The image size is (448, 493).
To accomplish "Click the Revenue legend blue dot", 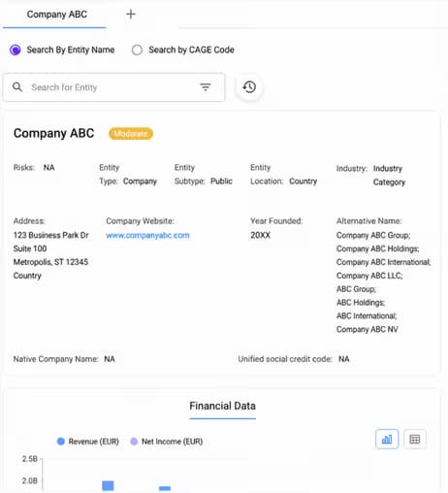I will coord(61,442).
